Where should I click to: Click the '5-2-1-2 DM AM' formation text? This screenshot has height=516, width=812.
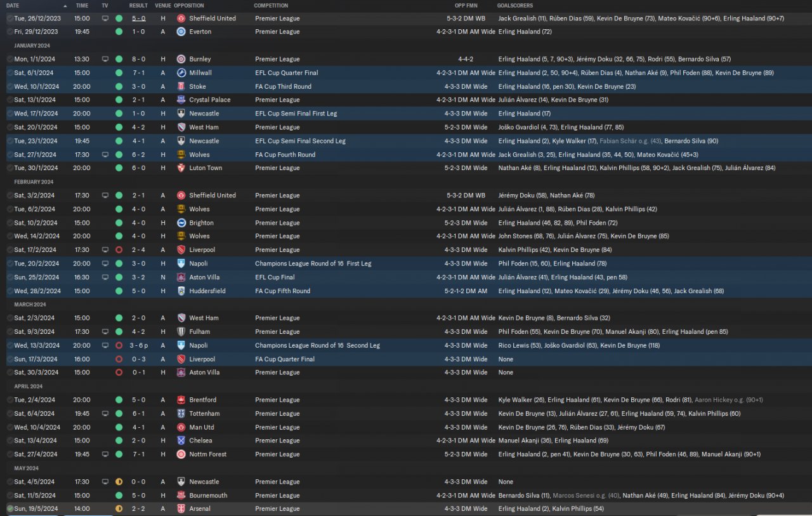coord(466,291)
